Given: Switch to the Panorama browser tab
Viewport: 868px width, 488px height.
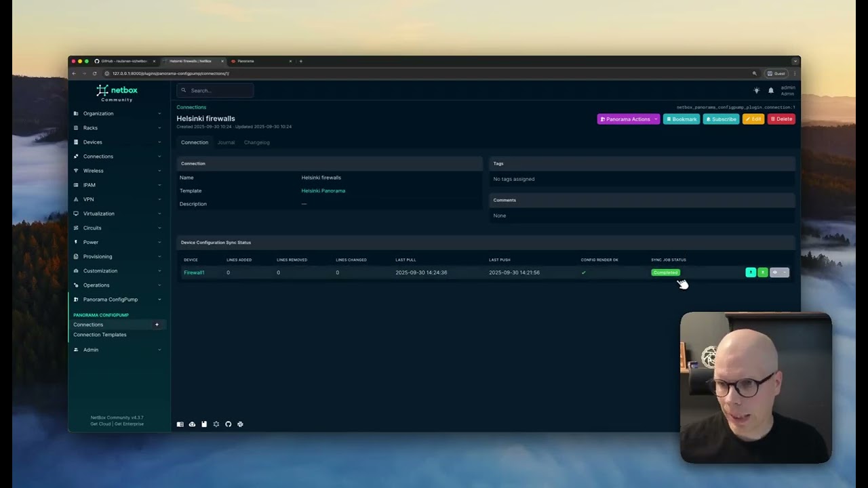Looking at the screenshot, I should click(261, 61).
